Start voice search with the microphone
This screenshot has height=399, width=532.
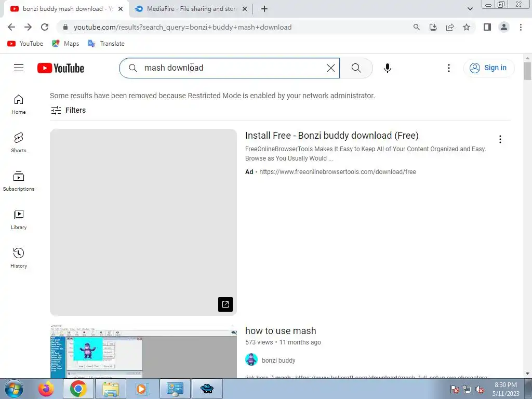(388, 68)
